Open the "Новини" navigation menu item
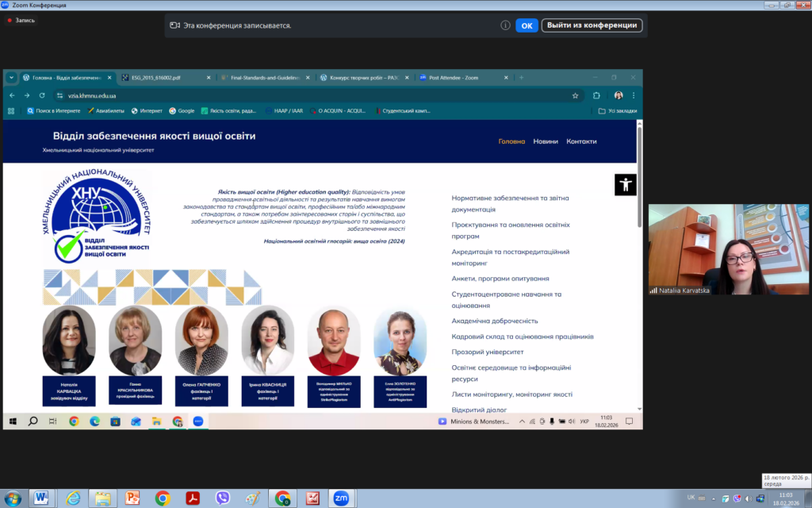Image resolution: width=812 pixels, height=508 pixels. (546, 141)
